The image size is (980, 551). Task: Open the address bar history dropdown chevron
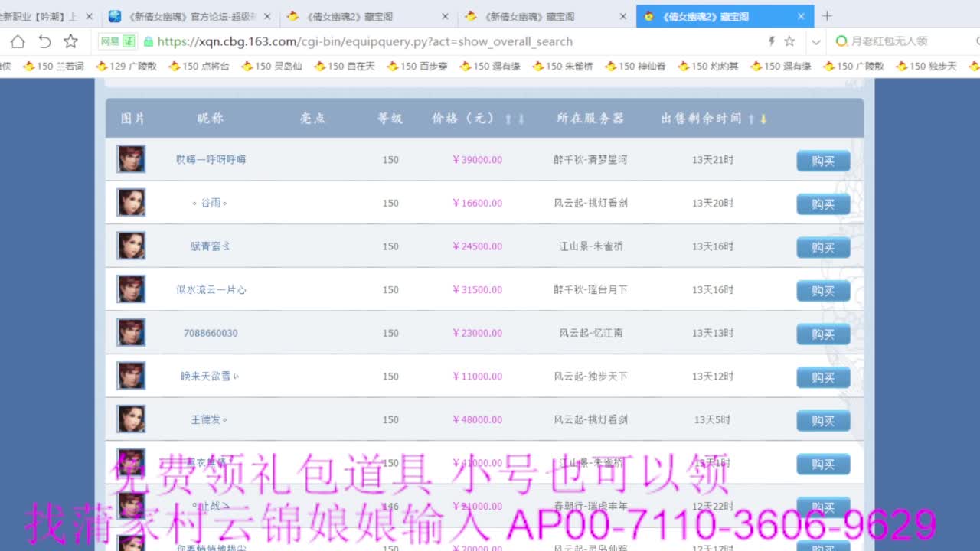tap(815, 42)
